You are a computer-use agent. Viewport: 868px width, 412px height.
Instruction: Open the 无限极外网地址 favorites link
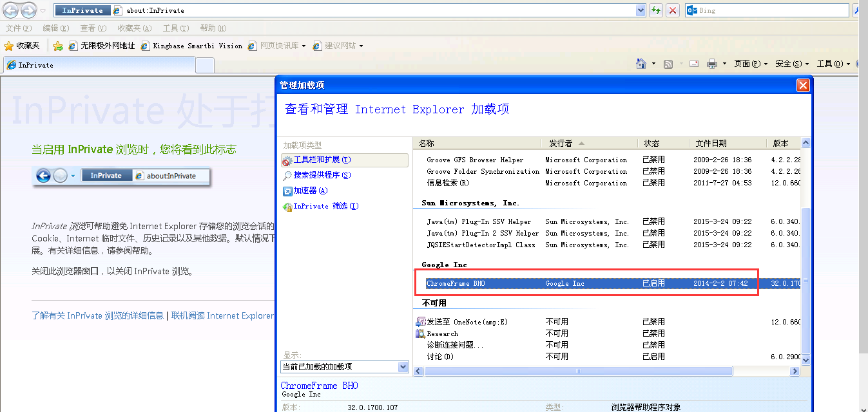(102, 46)
